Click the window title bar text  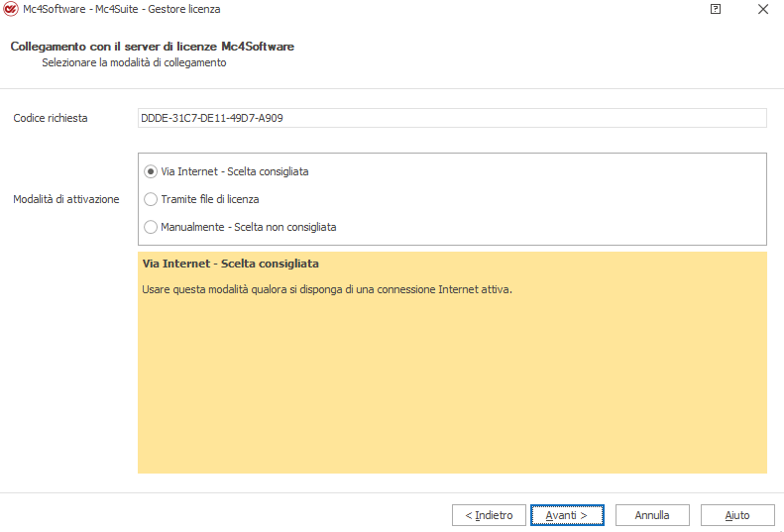point(122,9)
